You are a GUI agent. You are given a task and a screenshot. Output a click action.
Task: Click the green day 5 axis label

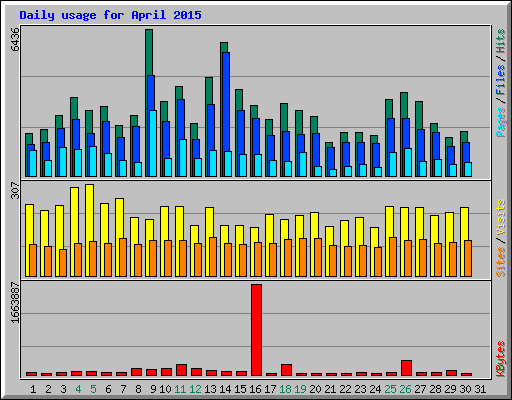coord(93,389)
